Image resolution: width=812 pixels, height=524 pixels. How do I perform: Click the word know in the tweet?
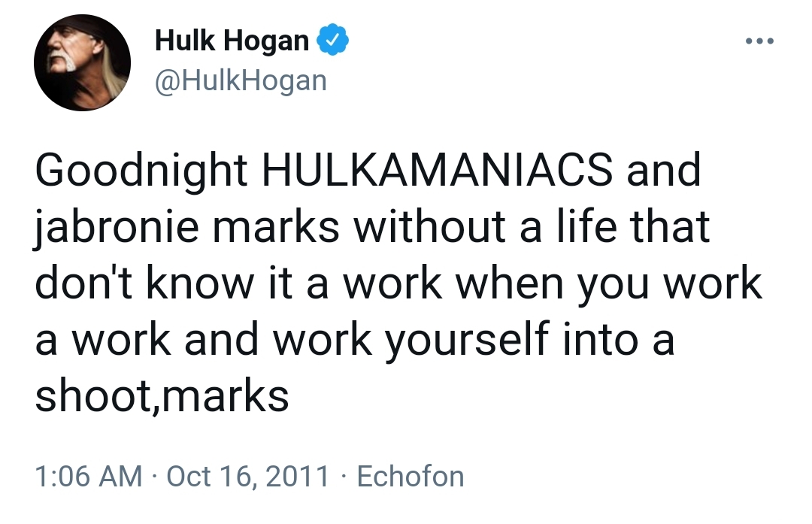pos(201,283)
